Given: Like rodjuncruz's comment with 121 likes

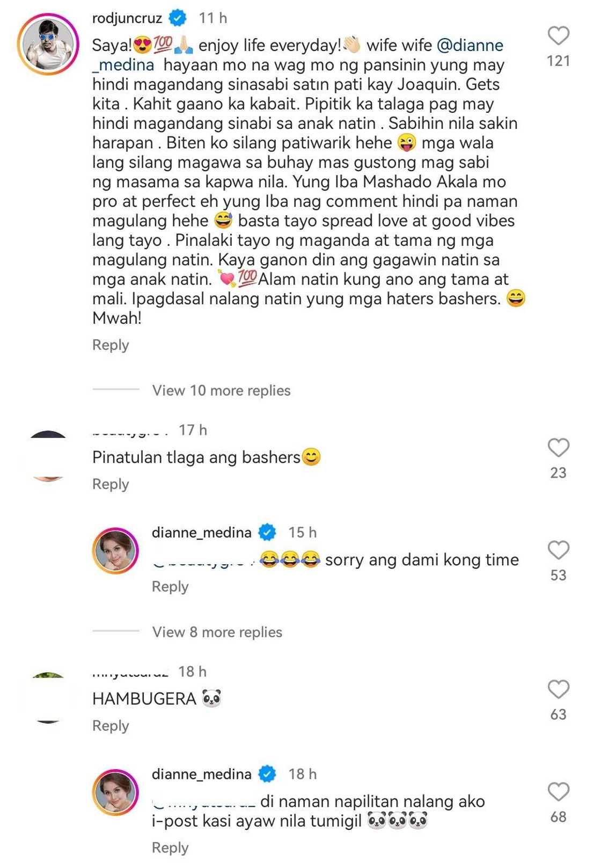Looking at the screenshot, I should [558, 35].
